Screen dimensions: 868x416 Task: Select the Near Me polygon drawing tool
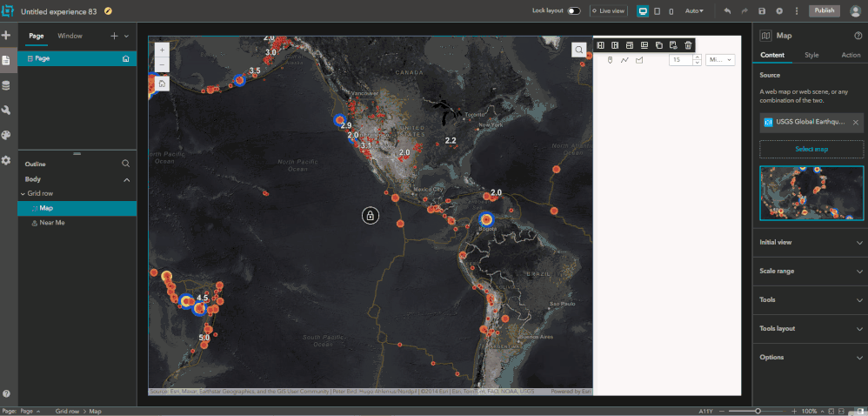pyautogui.click(x=639, y=60)
